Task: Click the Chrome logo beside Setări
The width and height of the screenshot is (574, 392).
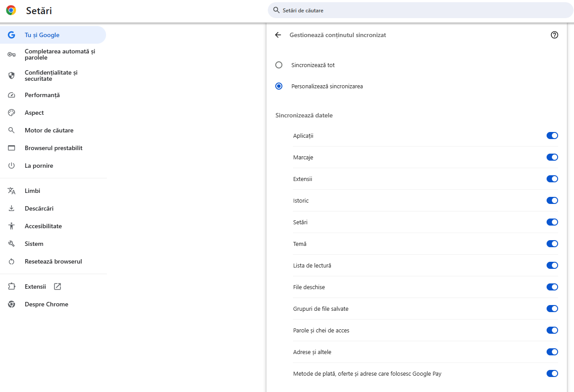Action: coord(11,11)
